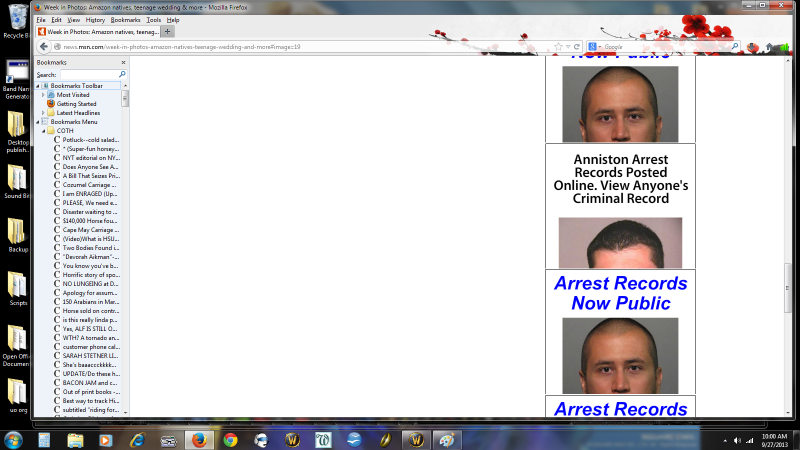The height and width of the screenshot is (450, 800).
Task: Open Internet Explorer from the taskbar
Action: tap(137, 440)
